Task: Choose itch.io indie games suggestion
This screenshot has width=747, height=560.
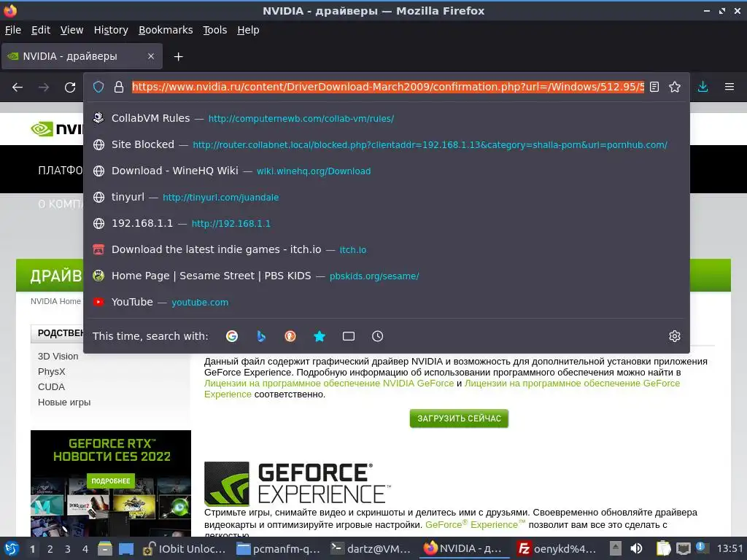Action: pyautogui.click(x=387, y=249)
